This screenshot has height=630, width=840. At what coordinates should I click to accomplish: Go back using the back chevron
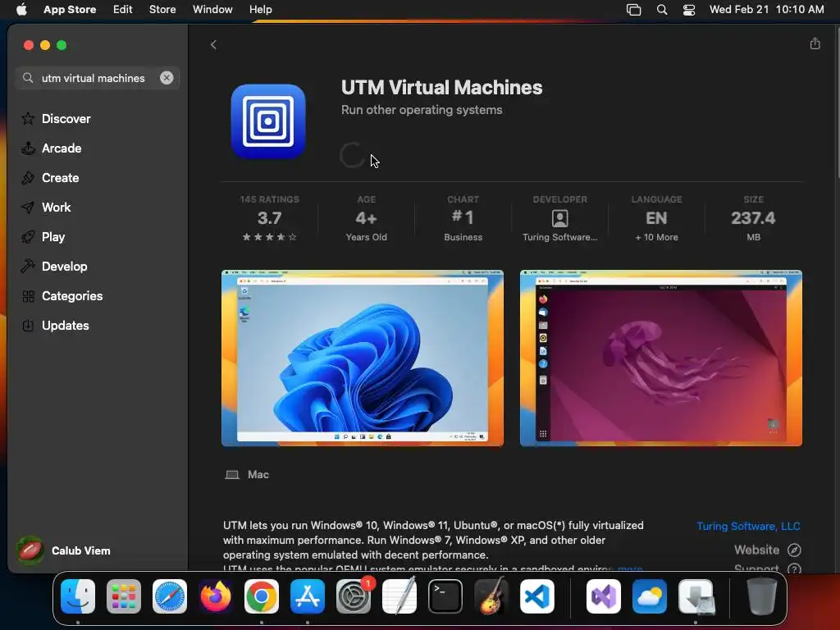coord(213,44)
